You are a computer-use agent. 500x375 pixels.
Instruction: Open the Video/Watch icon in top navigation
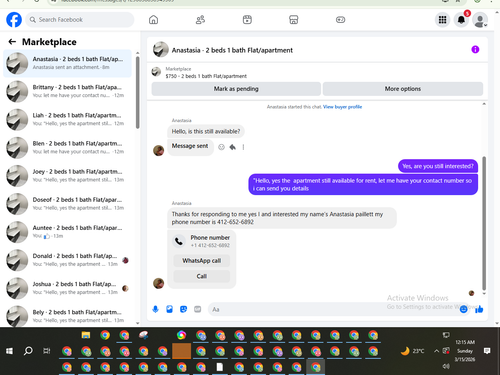pos(247,20)
